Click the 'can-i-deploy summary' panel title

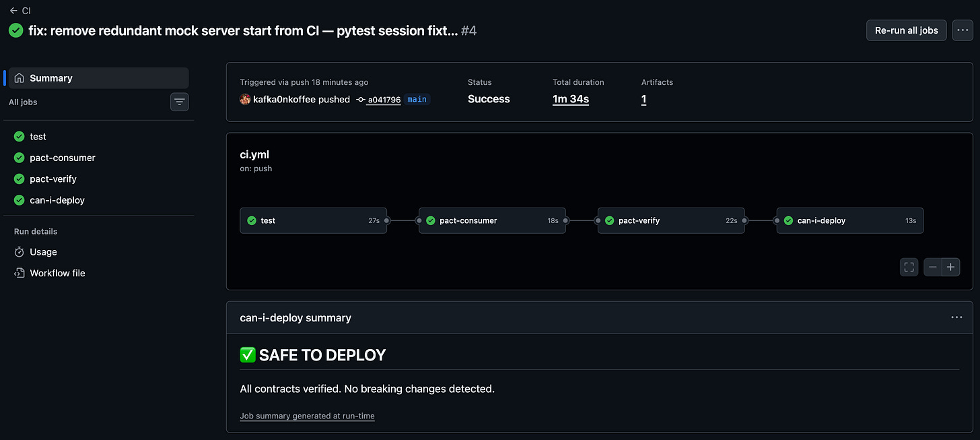[x=295, y=317]
